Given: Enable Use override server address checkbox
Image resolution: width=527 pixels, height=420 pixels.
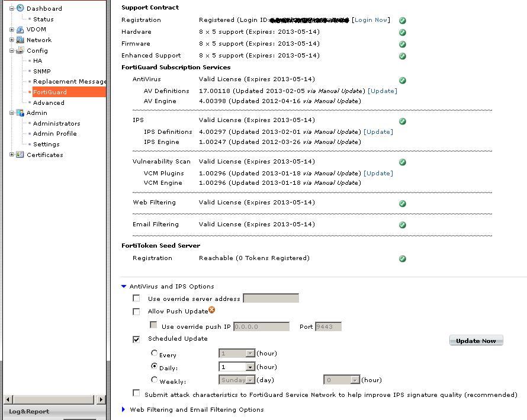Looking at the screenshot, I should [x=136, y=299].
